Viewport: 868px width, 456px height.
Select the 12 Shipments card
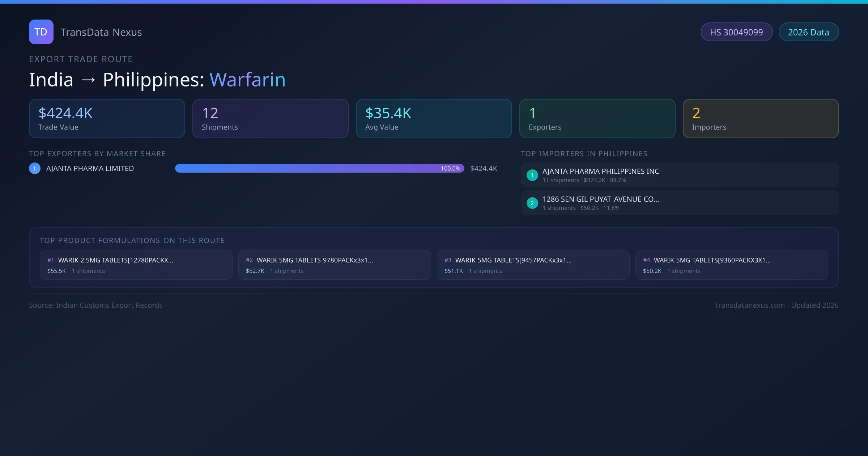270,119
